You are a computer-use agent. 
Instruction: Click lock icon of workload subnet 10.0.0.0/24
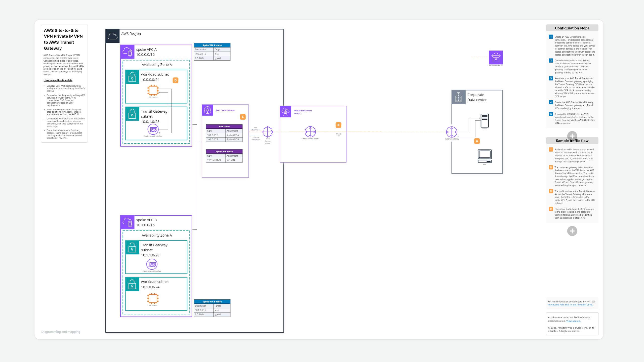(x=132, y=77)
